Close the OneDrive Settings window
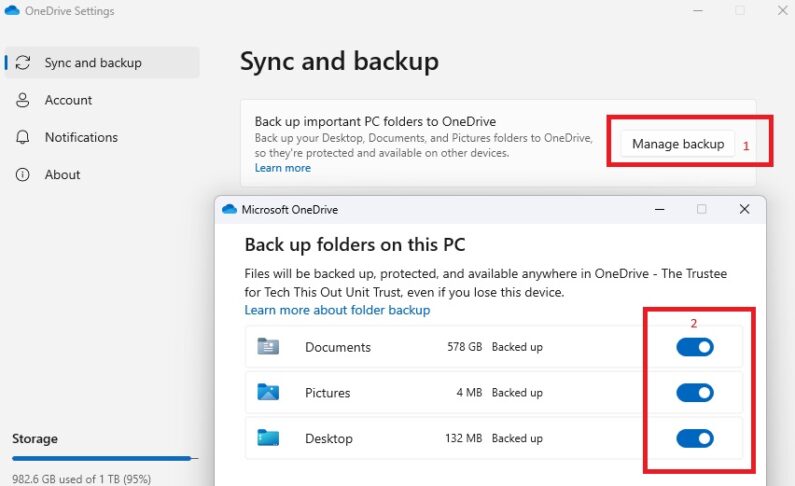795x486 pixels. tap(782, 10)
